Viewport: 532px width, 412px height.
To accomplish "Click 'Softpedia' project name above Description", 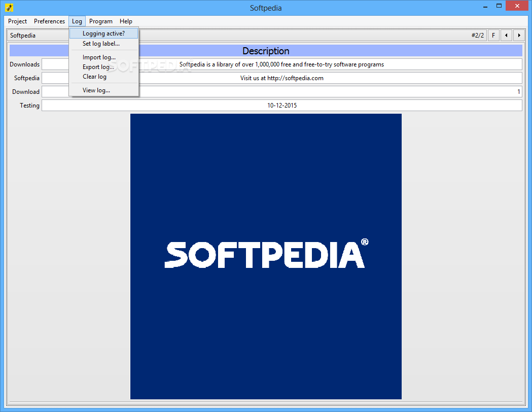I will (x=23, y=36).
